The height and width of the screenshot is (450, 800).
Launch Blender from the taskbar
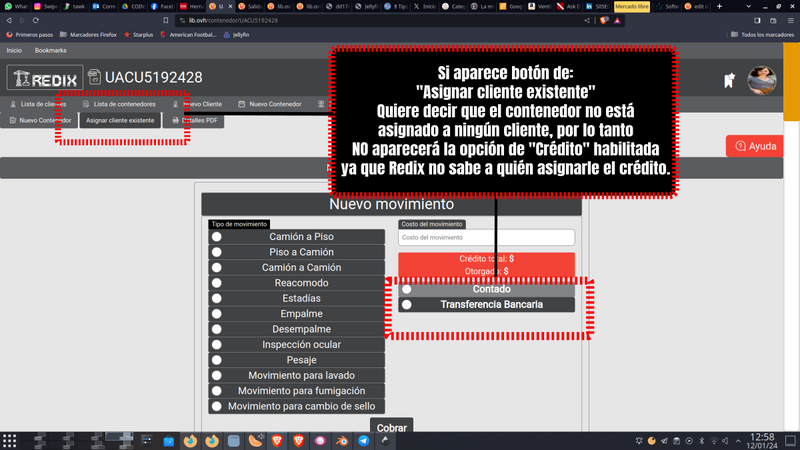click(341, 440)
